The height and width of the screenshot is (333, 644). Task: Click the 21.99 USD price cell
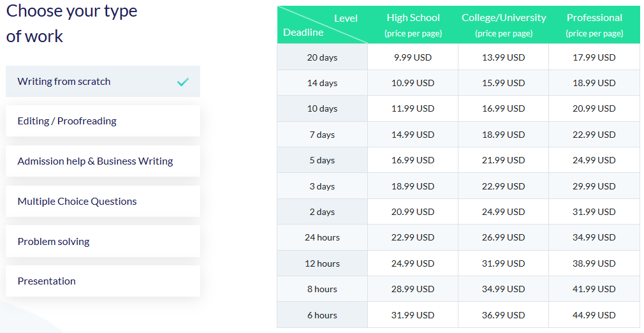coord(504,160)
